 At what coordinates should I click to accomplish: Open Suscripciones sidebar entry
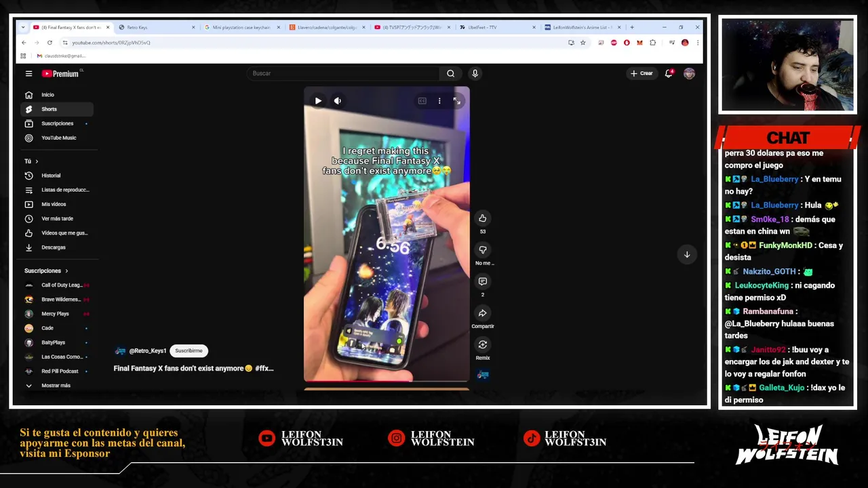pos(57,123)
